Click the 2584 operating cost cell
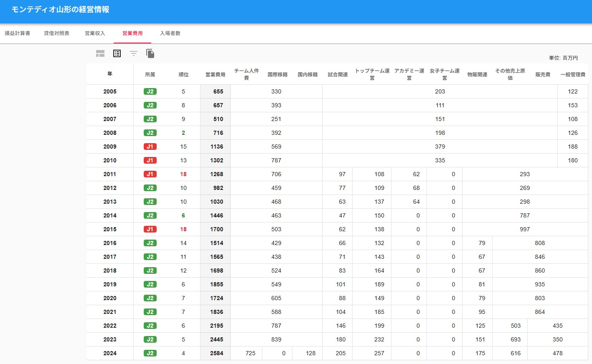 tap(216, 353)
